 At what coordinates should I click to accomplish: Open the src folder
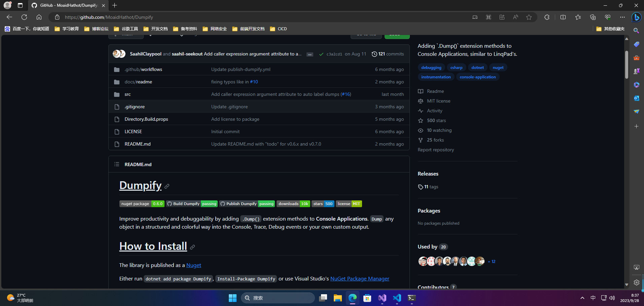point(128,94)
